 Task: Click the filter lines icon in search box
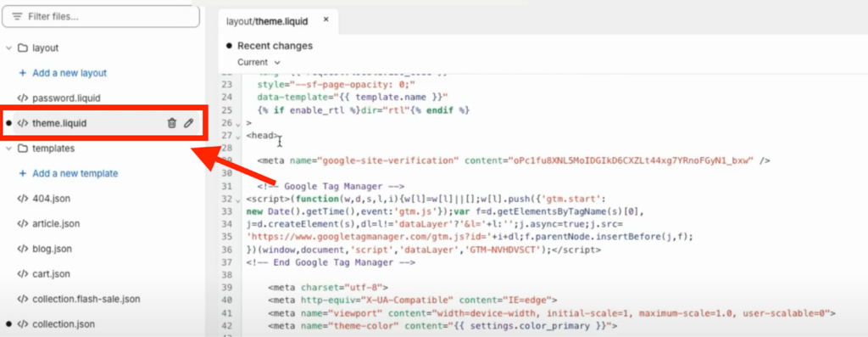click(17, 17)
